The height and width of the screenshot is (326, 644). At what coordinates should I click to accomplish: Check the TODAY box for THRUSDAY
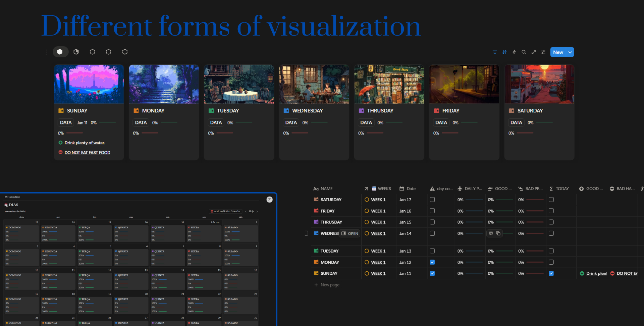point(551,222)
